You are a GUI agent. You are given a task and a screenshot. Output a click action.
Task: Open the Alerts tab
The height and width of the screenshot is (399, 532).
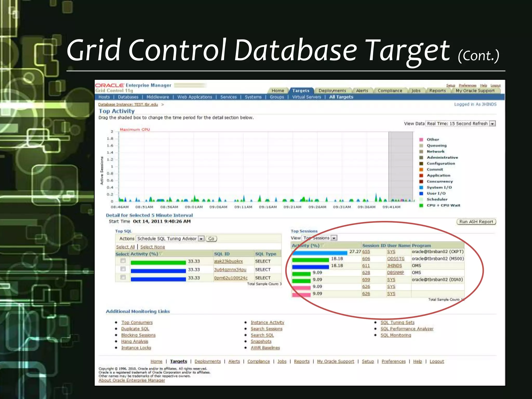tap(362, 91)
